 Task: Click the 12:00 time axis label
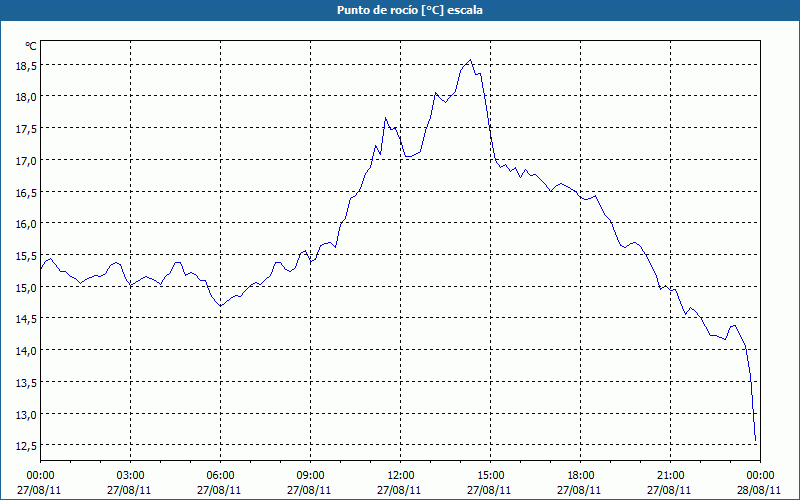(401, 476)
